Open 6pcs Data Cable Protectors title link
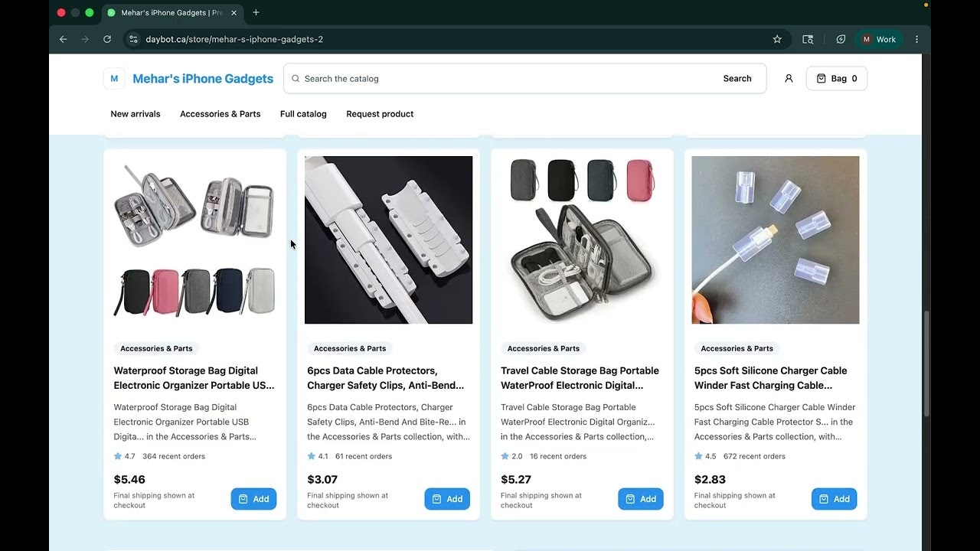 pyautogui.click(x=386, y=378)
